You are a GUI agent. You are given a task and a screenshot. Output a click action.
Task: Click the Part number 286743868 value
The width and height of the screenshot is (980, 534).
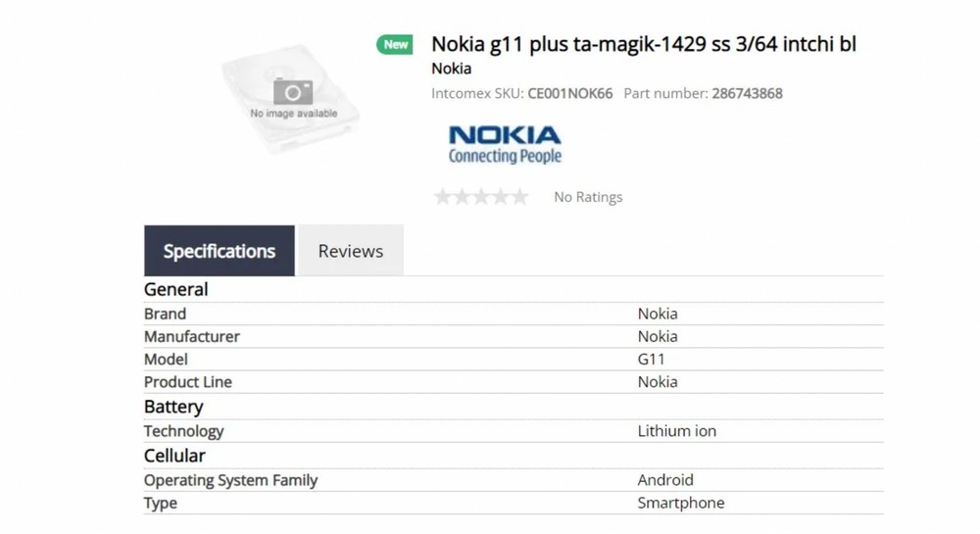747,94
